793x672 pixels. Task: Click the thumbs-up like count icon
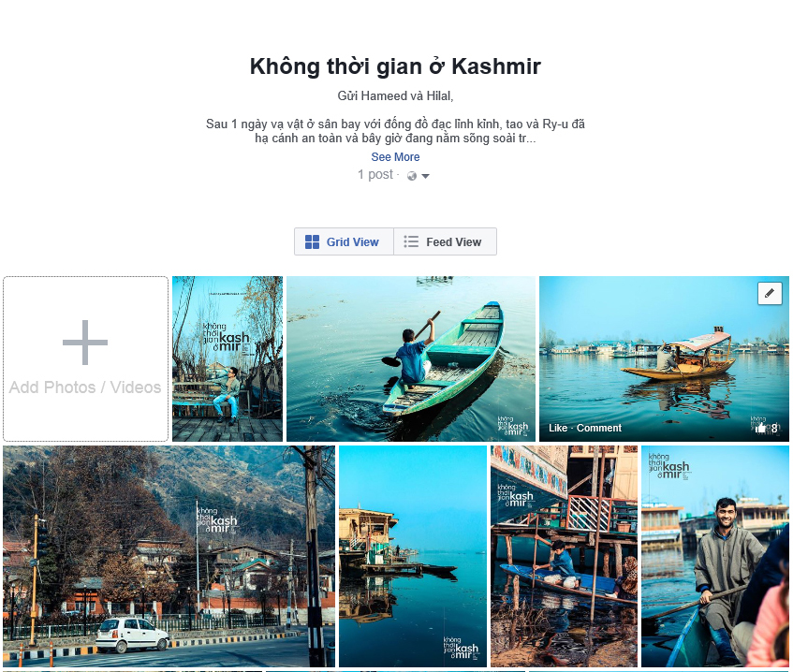click(x=760, y=429)
